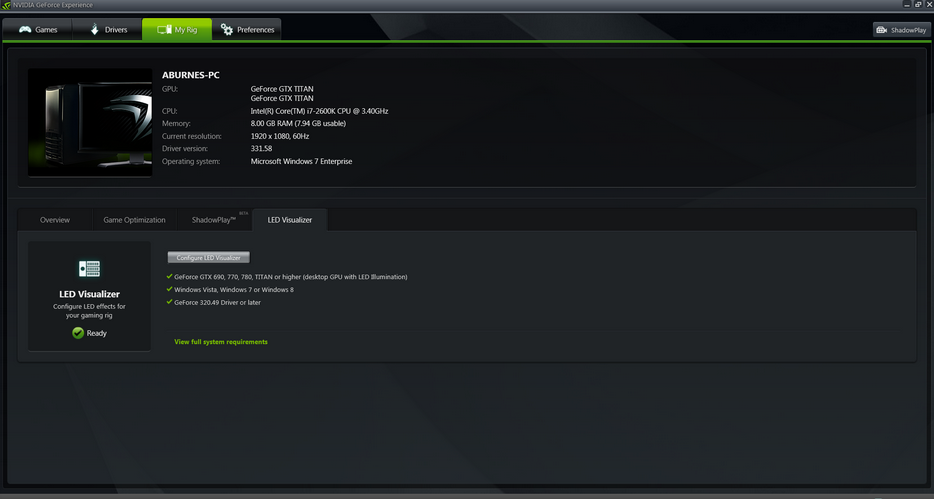Click the Configure LED Visualizer button
Image resolution: width=934 pixels, height=499 pixels.
tap(208, 257)
